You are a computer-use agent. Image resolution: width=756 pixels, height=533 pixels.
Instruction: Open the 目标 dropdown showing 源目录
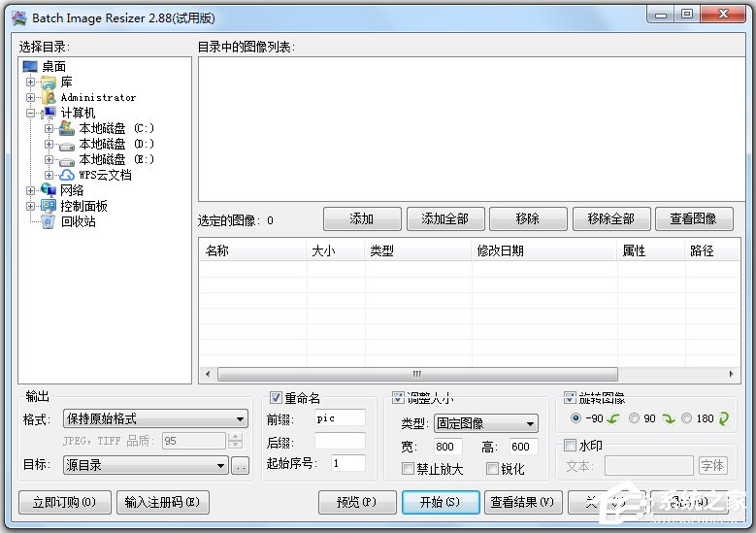pyautogui.click(x=146, y=465)
